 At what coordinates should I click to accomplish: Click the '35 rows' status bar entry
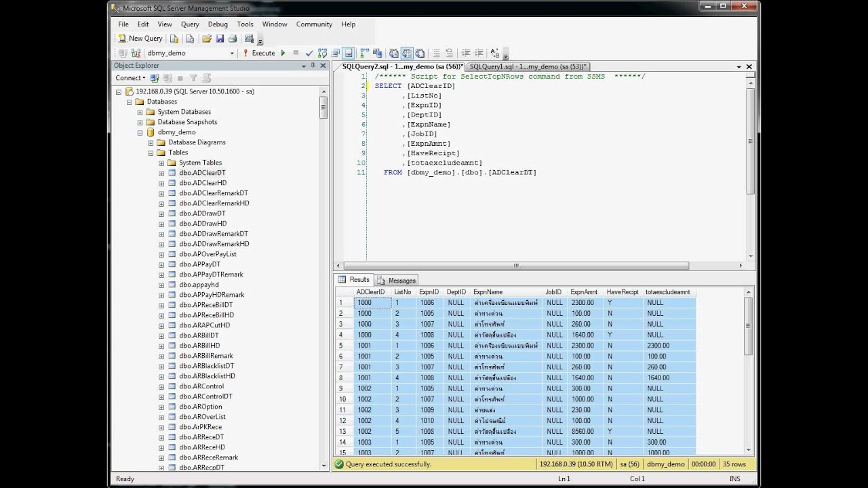coord(734,464)
